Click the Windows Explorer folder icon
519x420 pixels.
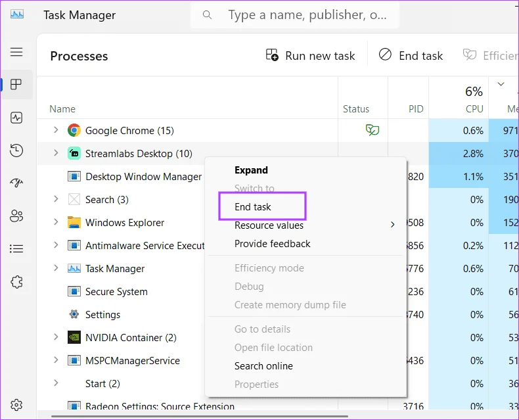(74, 222)
